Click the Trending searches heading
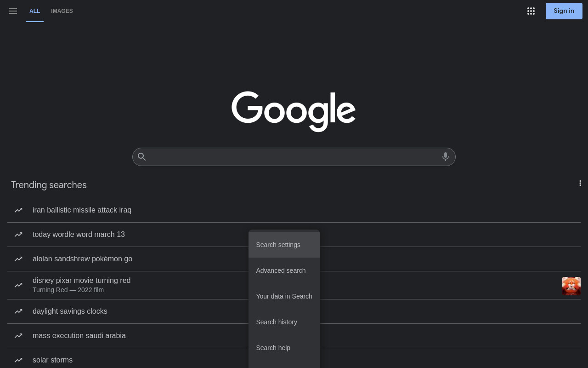This screenshot has height=368, width=588. pos(49,185)
